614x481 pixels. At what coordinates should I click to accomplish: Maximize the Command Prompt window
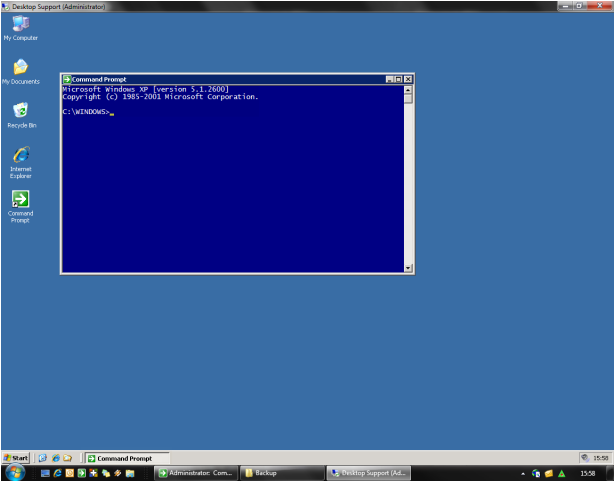(x=398, y=79)
